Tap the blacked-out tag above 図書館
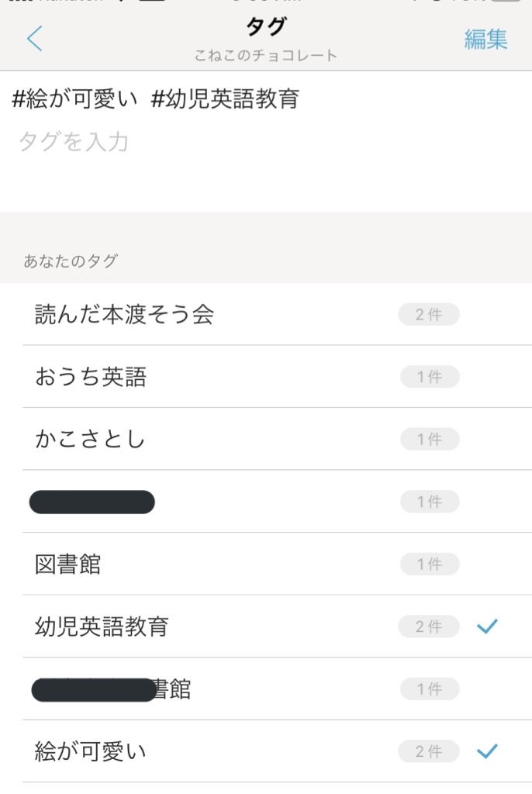This screenshot has height=794, width=532. 92,501
